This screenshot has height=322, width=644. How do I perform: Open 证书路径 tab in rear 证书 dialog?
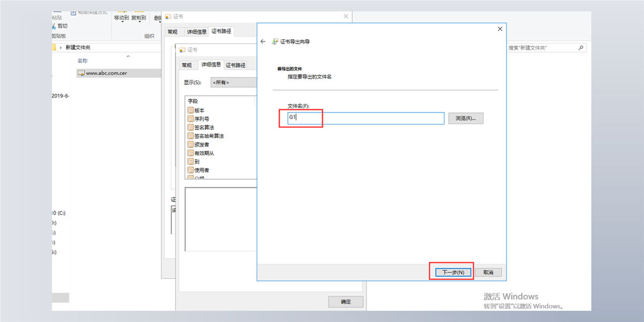point(222,31)
